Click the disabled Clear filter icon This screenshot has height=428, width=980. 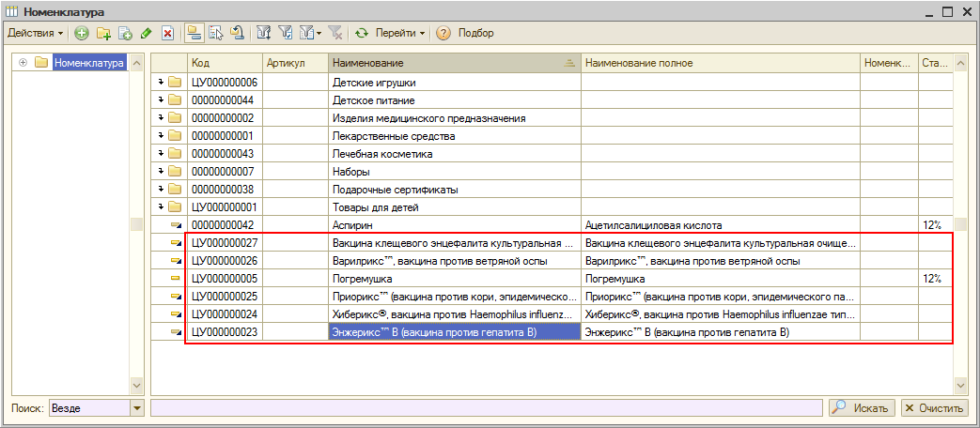(x=335, y=34)
